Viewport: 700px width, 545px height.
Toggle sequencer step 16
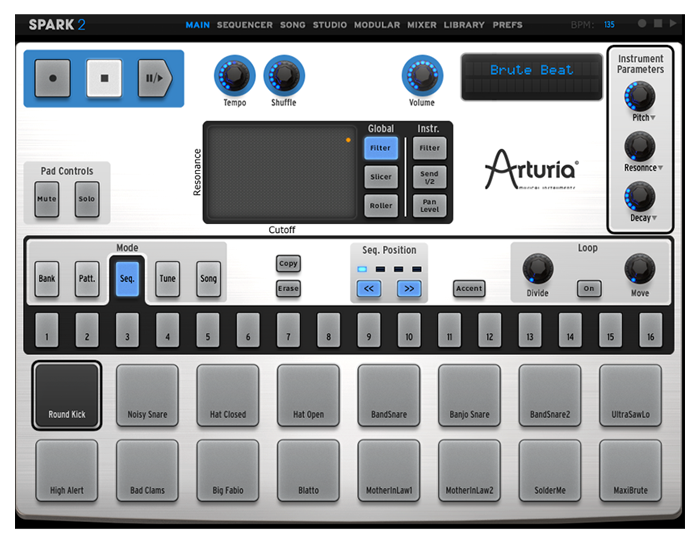click(650, 330)
